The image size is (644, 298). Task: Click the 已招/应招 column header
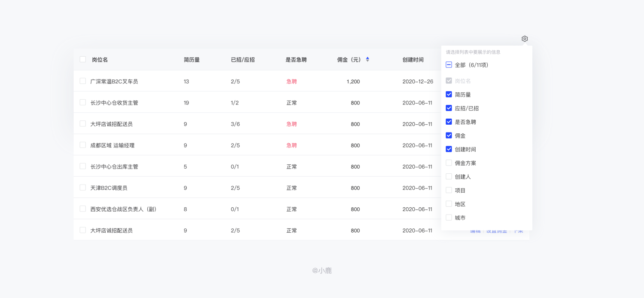click(243, 60)
